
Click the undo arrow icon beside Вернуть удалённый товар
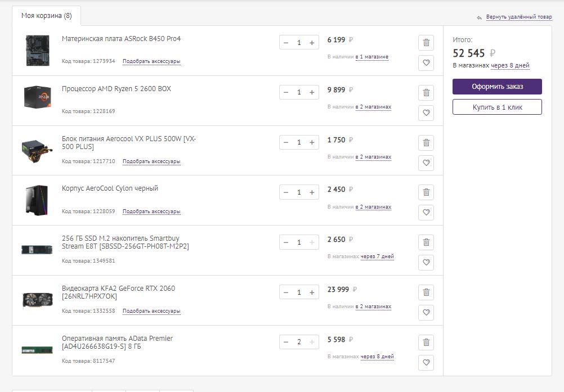(x=479, y=17)
